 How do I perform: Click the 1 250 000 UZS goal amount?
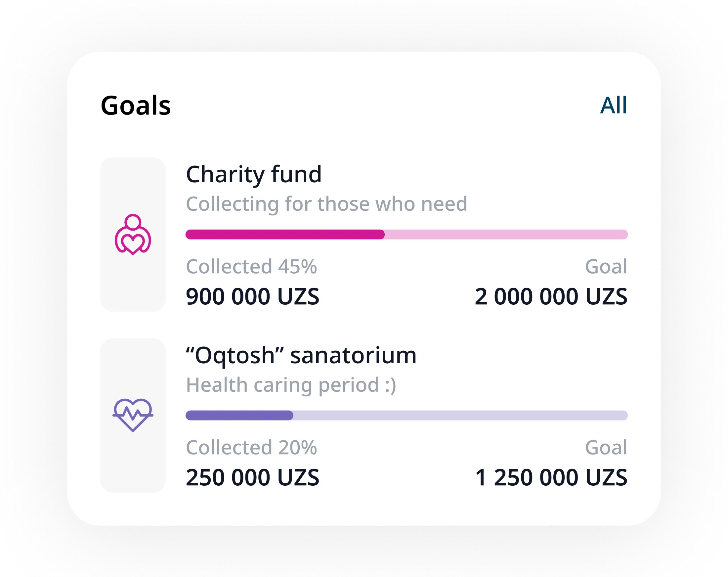click(x=551, y=478)
